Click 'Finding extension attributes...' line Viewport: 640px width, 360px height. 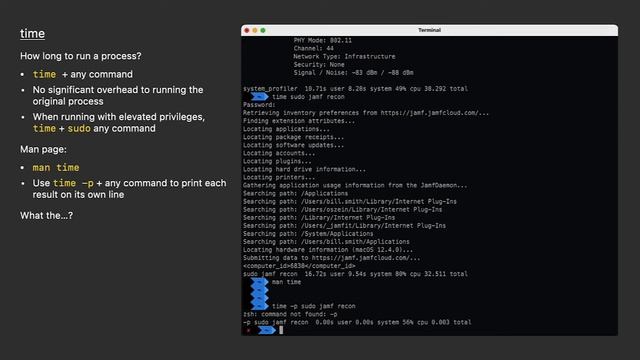coord(299,121)
